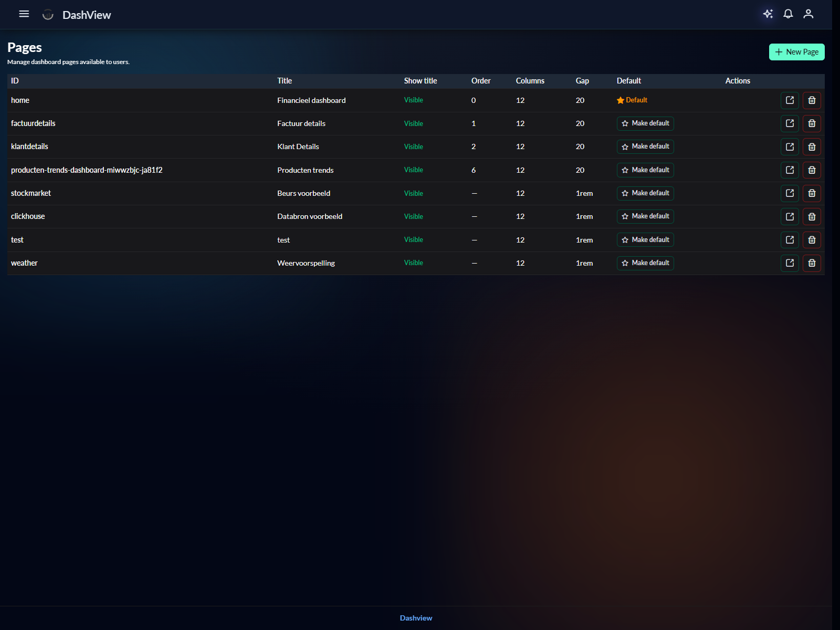Make factuurdetails the default page

(x=645, y=123)
